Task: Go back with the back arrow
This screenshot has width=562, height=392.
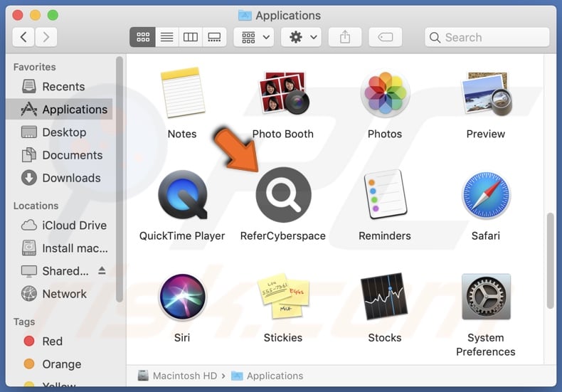Action: click(x=23, y=37)
